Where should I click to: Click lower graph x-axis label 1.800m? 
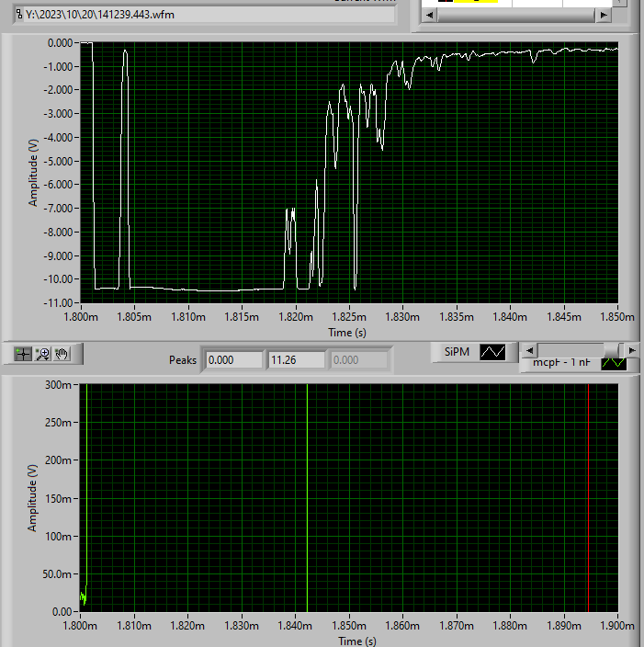(80, 626)
